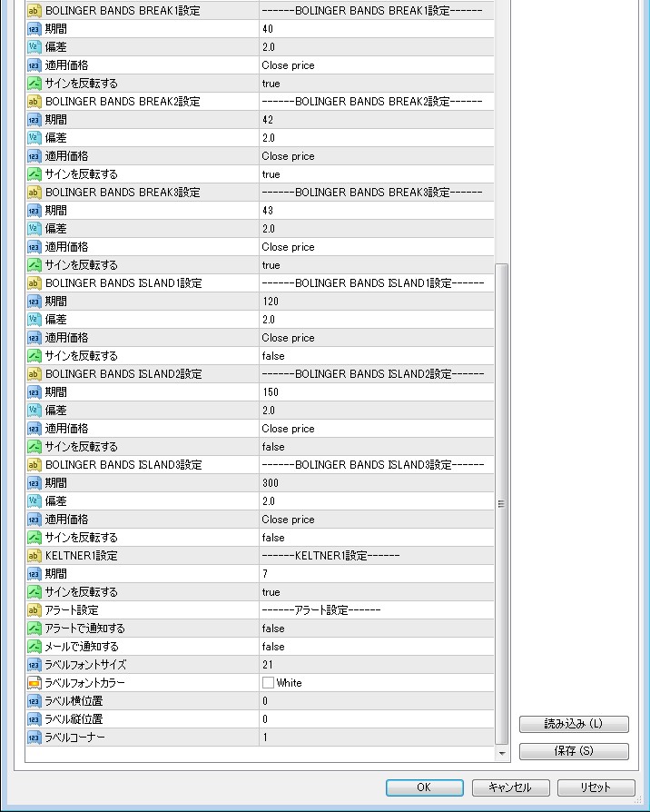Select 'Close price' value under BREAK1 section

click(289, 65)
